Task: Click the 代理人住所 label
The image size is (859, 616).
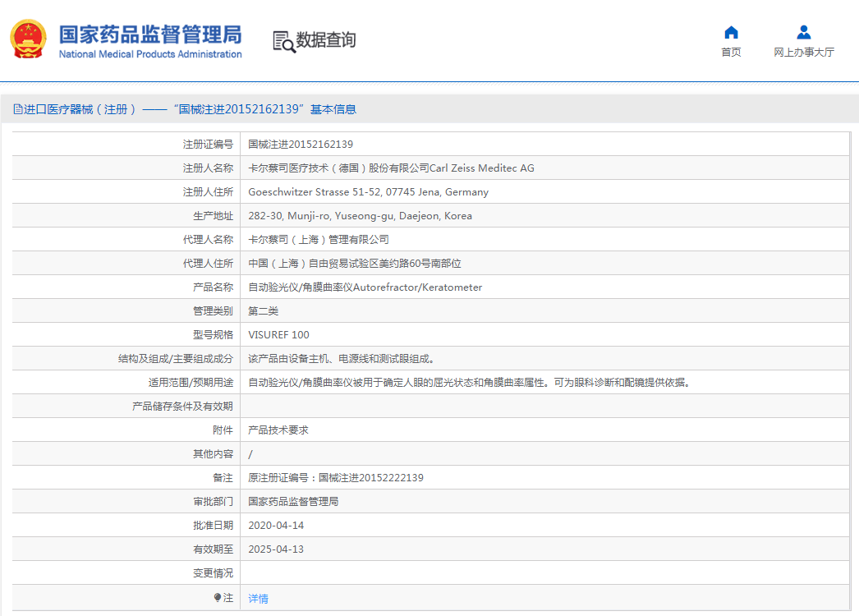Action: (208, 264)
